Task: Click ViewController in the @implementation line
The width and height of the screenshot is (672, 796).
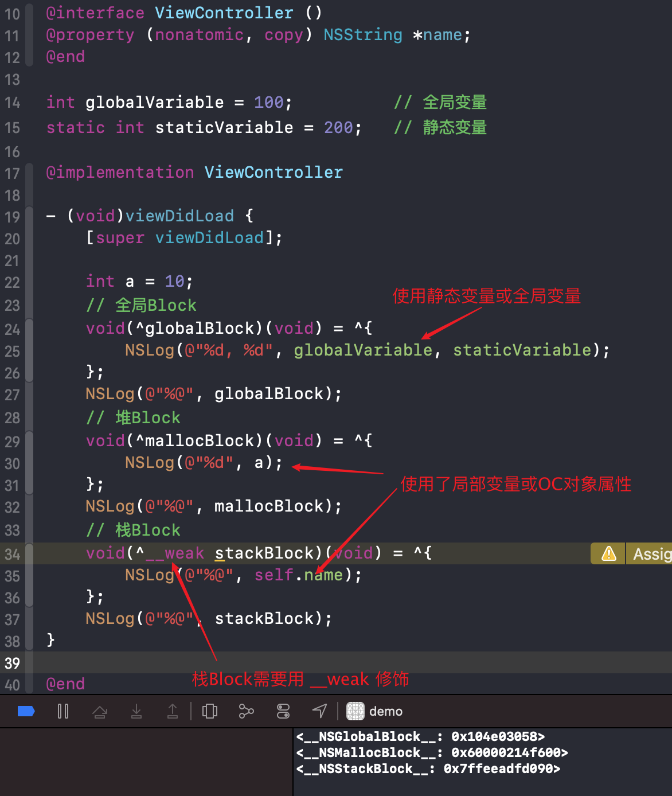Action: point(274,172)
